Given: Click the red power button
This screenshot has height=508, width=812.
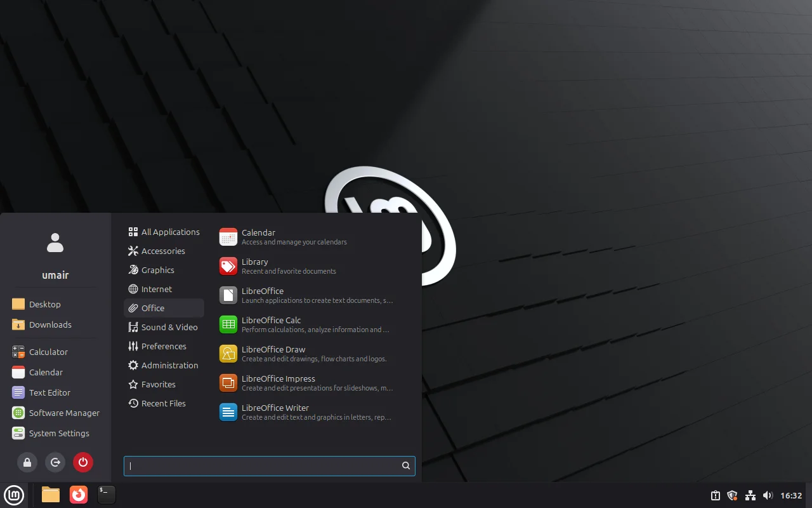Looking at the screenshot, I should (83, 462).
